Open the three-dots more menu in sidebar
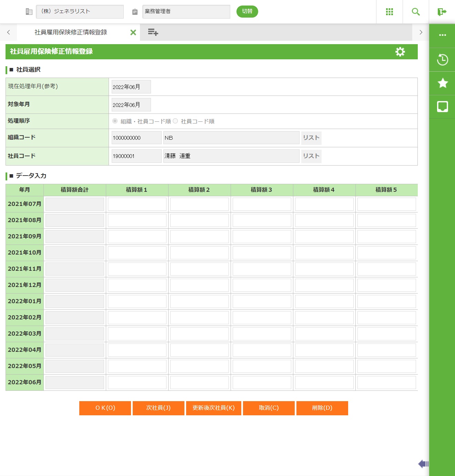 click(442, 35)
